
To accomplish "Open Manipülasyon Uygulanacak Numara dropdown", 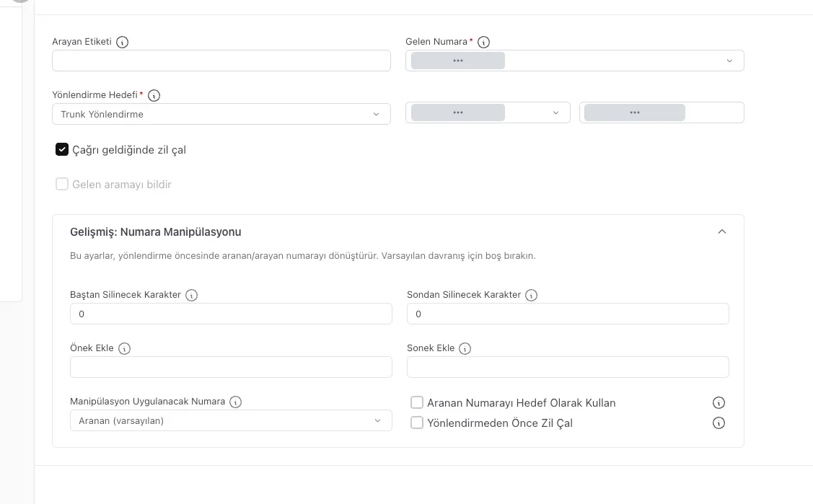I will (231, 420).
